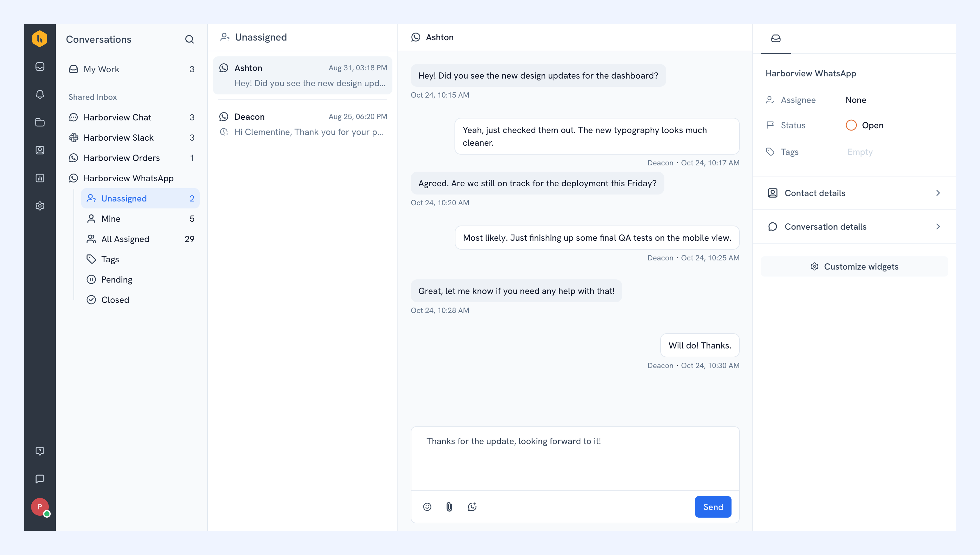The image size is (980, 555).
Task: Expand Conversation details section
Action: pos(854,227)
